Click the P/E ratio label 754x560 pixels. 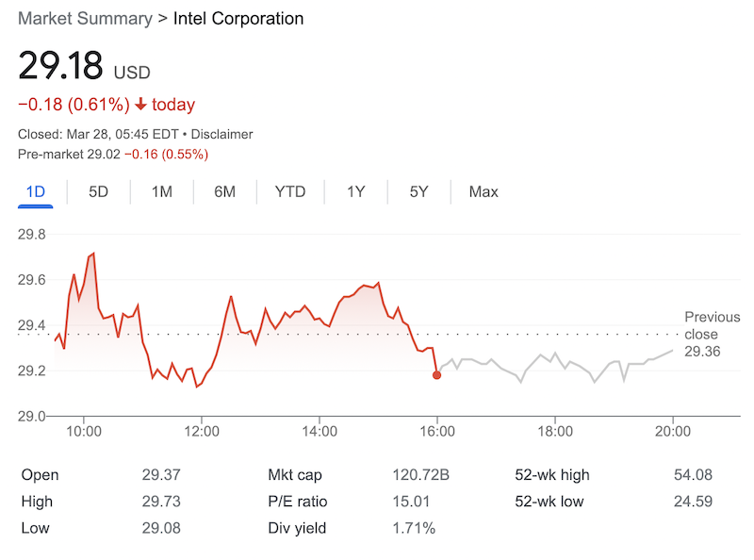[x=298, y=502]
